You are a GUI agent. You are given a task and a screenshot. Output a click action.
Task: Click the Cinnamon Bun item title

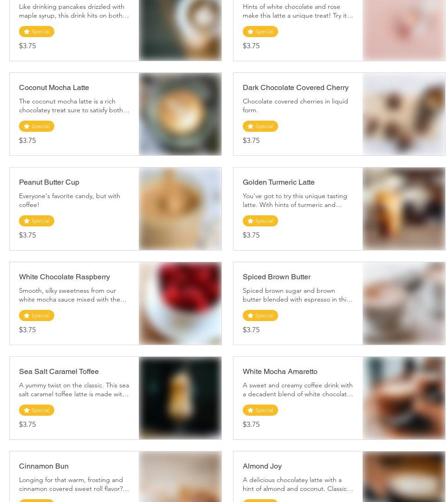(44, 466)
